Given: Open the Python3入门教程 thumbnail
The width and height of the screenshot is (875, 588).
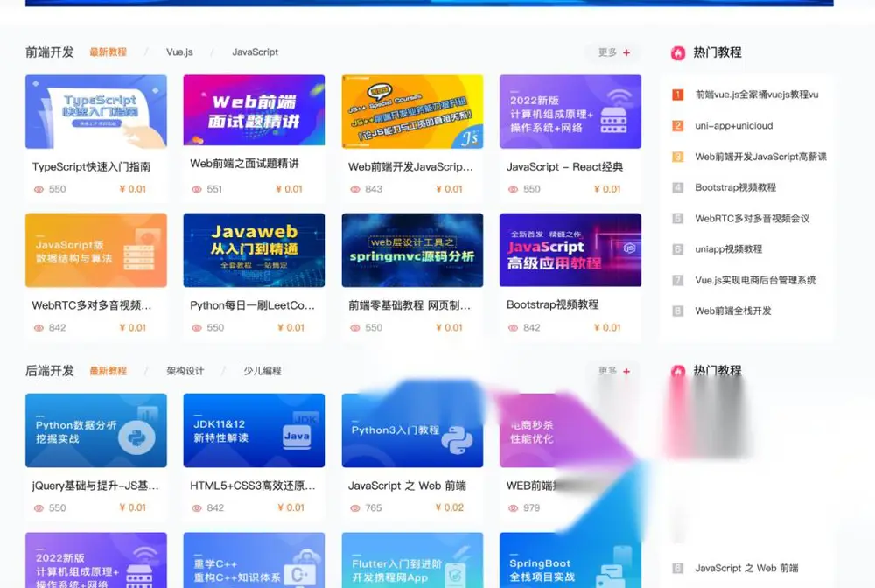Looking at the screenshot, I should pos(412,430).
